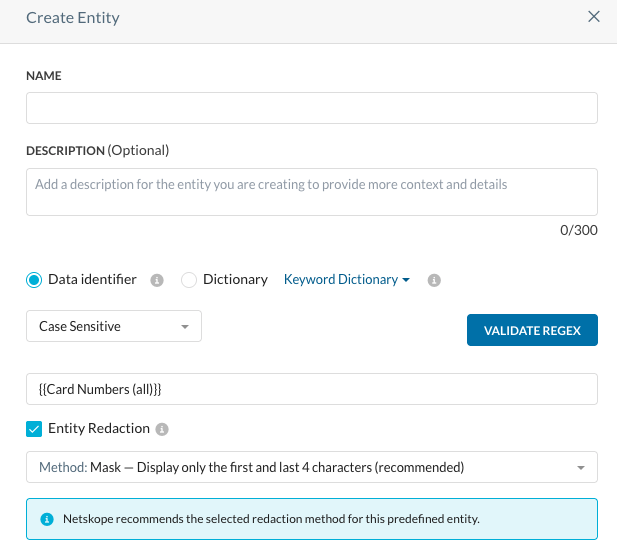Click the DESCRIPTION (Optional) label

pos(98,150)
